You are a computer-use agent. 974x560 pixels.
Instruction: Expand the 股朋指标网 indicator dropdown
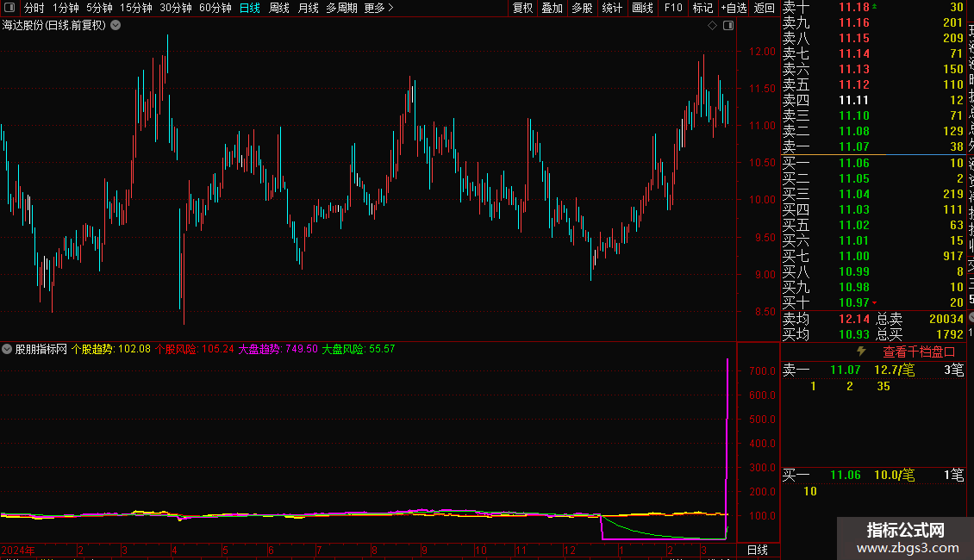7,349
